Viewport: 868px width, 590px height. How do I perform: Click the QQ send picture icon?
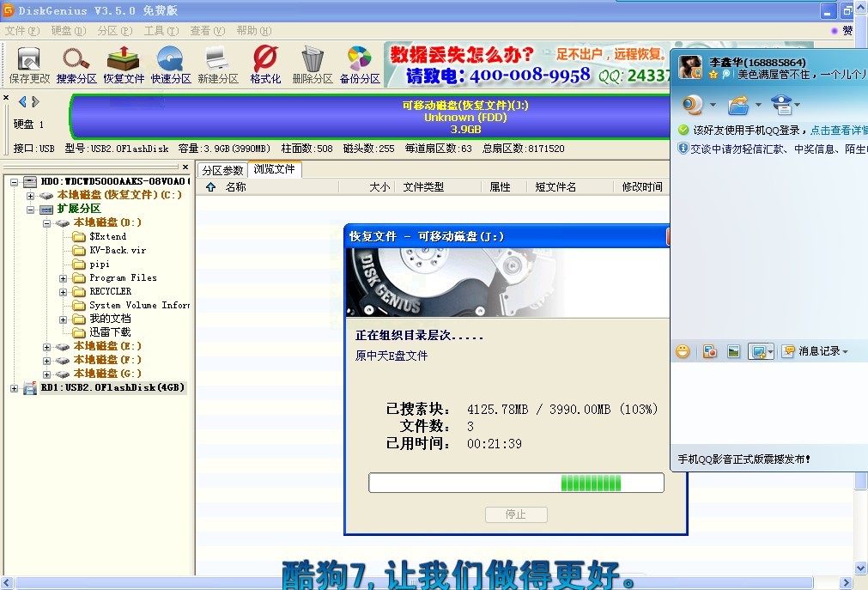pyautogui.click(x=733, y=351)
